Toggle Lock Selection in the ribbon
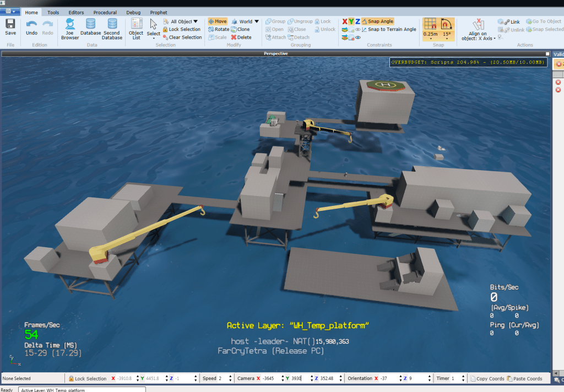The image size is (564, 392). 181,29
